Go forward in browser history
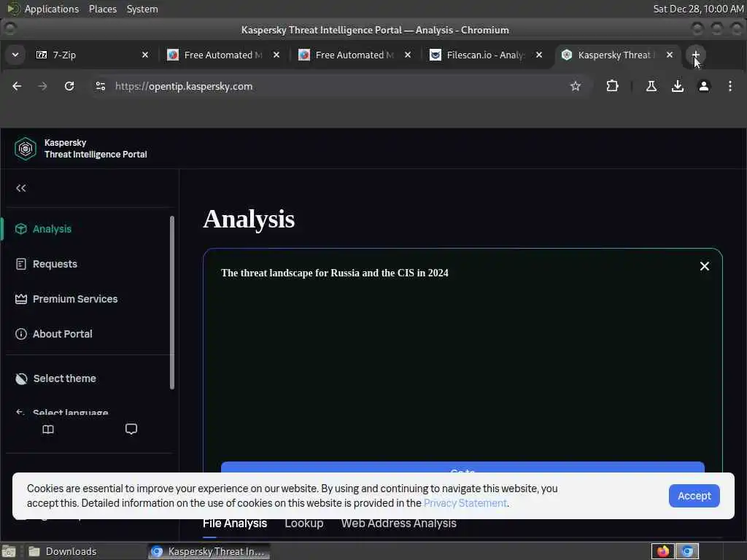This screenshot has width=747, height=560. click(x=42, y=86)
